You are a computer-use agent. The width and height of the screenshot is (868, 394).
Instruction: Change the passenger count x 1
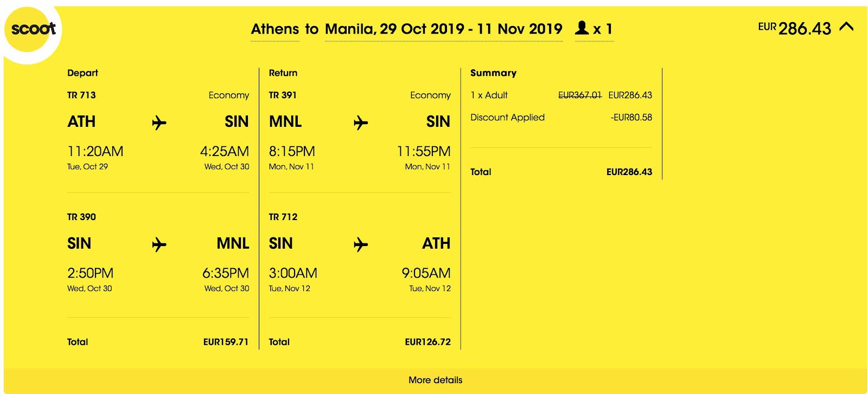click(x=594, y=29)
